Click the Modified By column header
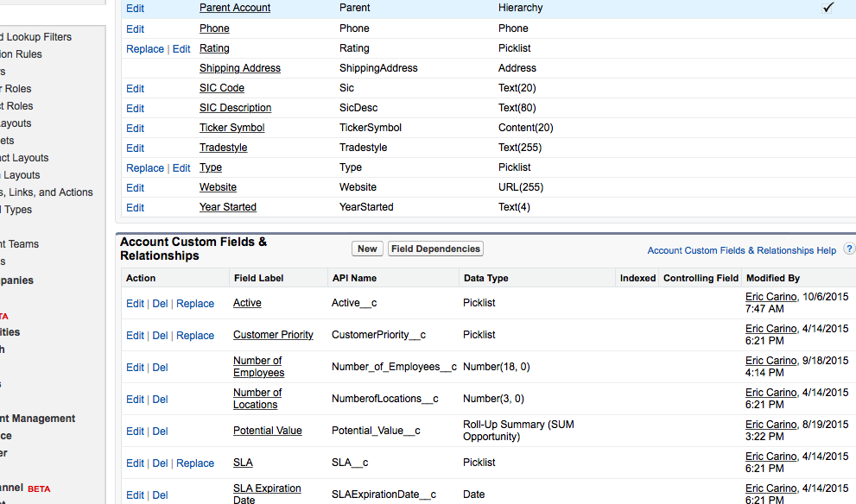Viewport: 856px width, 504px height. [x=772, y=278]
